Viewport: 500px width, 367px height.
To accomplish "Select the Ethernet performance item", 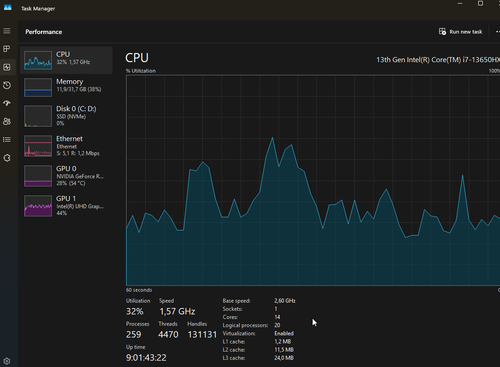I will click(66, 146).
